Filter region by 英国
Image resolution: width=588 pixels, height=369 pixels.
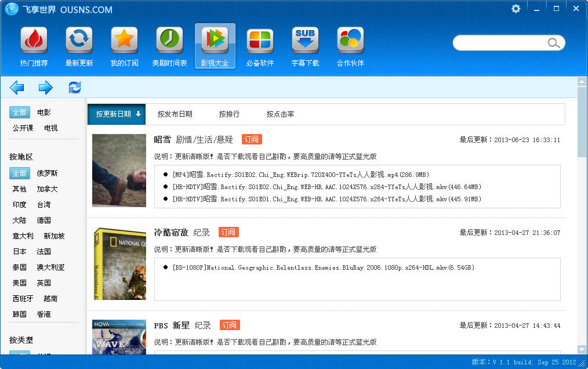[x=44, y=283]
